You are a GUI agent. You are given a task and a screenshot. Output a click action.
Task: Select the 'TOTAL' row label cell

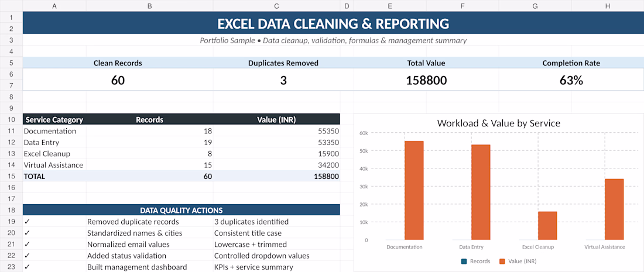[54, 176]
